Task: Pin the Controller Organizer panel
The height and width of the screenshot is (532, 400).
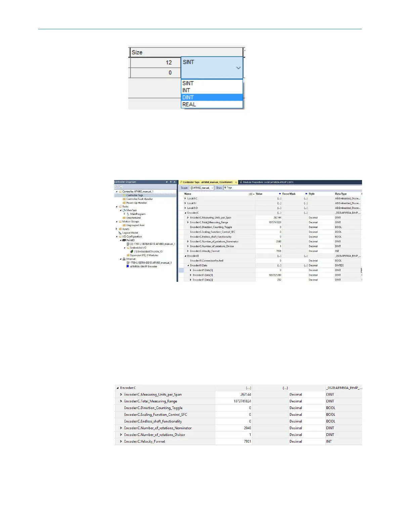Action: point(171,182)
